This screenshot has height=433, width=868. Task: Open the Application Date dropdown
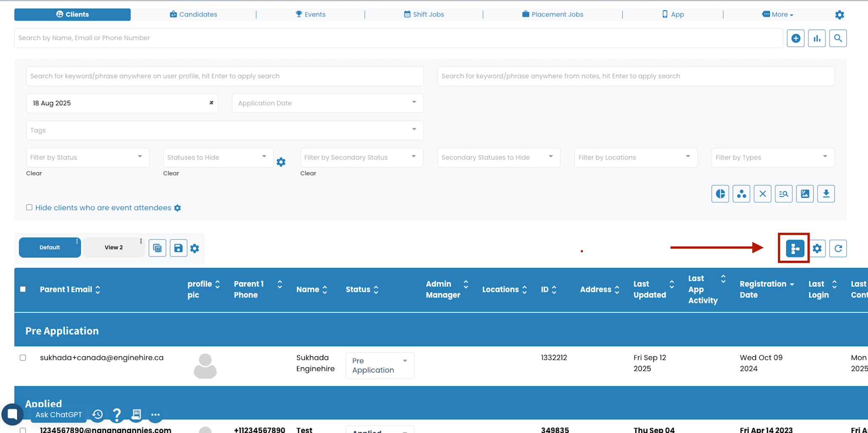click(x=328, y=103)
